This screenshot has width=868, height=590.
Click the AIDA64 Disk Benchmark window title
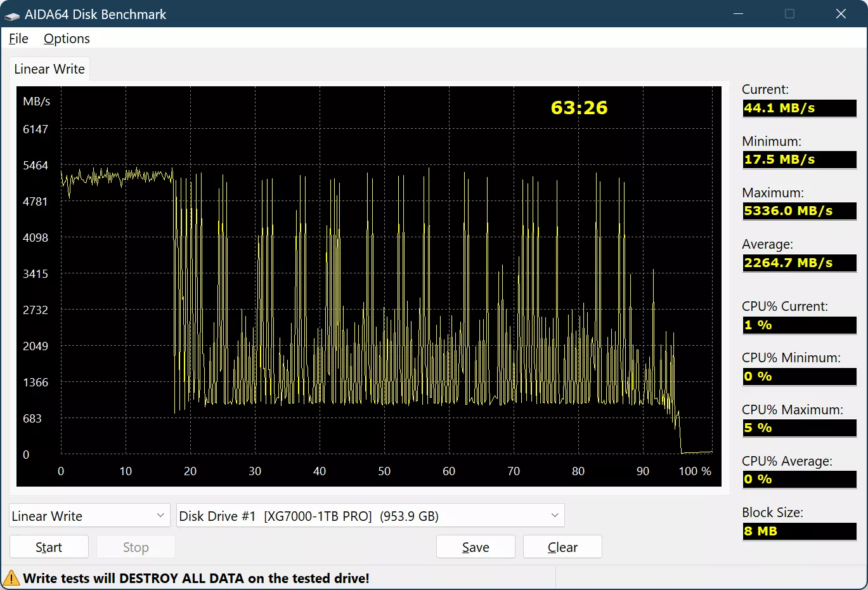tap(95, 15)
